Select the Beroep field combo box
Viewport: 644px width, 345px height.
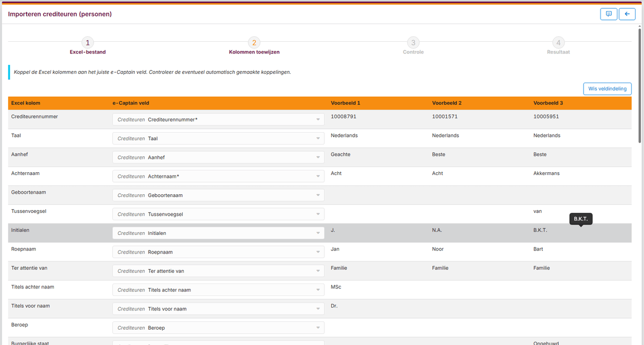[218, 328]
